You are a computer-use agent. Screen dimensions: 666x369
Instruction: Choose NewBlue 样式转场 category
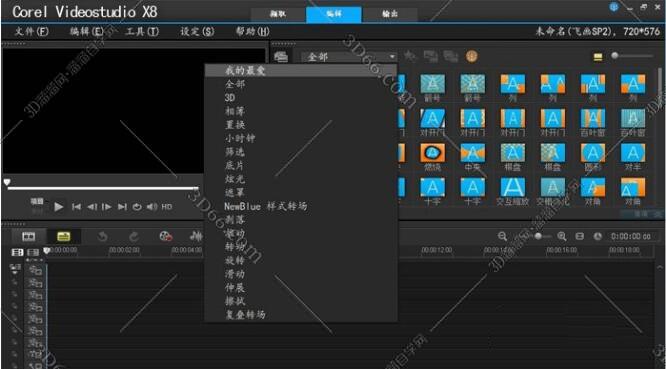[x=265, y=206]
